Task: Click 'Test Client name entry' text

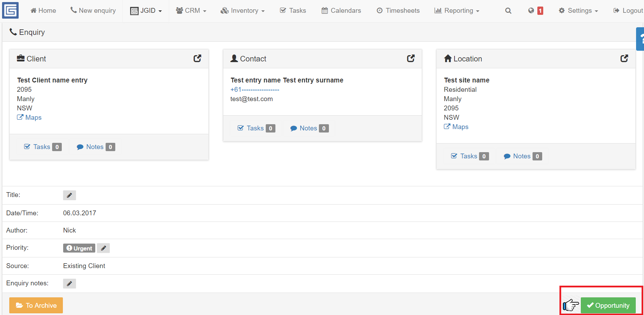Action: point(52,80)
